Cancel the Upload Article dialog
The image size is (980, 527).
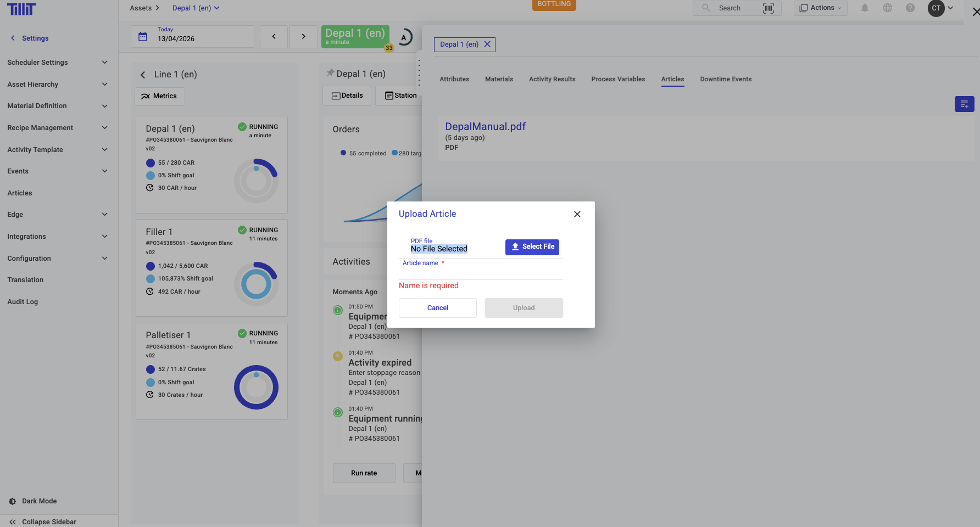(437, 308)
